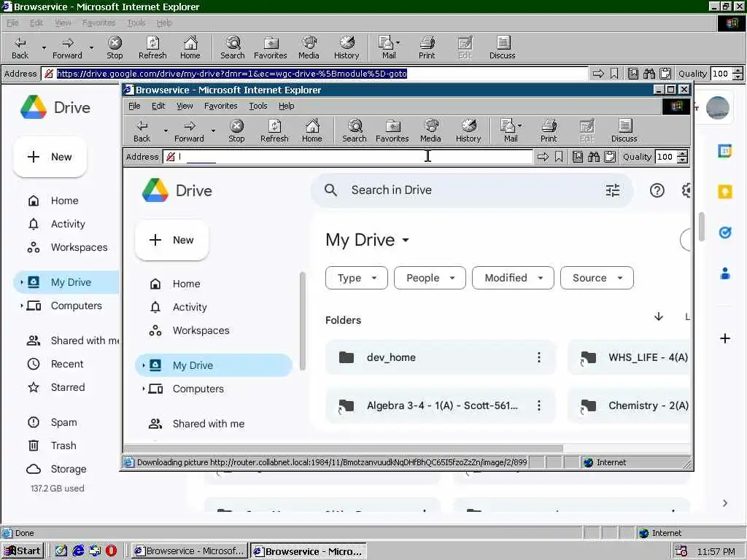Open File menu in the front window
The width and height of the screenshot is (747, 560).
point(134,106)
